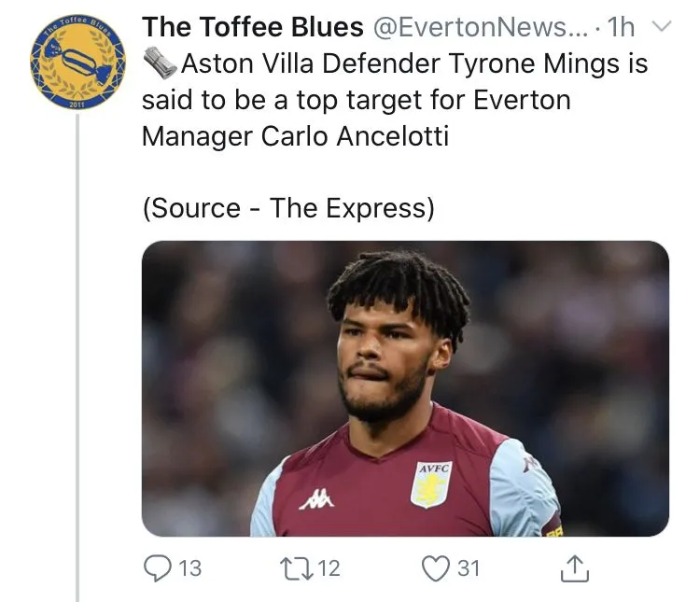
Task: Open The Toffee Blues account name
Action: 252,28
